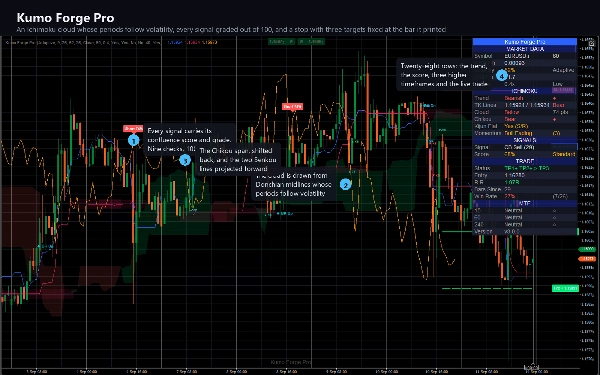Click the ICHIMOKU section header
Screen dimensions: 600x375
[525, 91]
